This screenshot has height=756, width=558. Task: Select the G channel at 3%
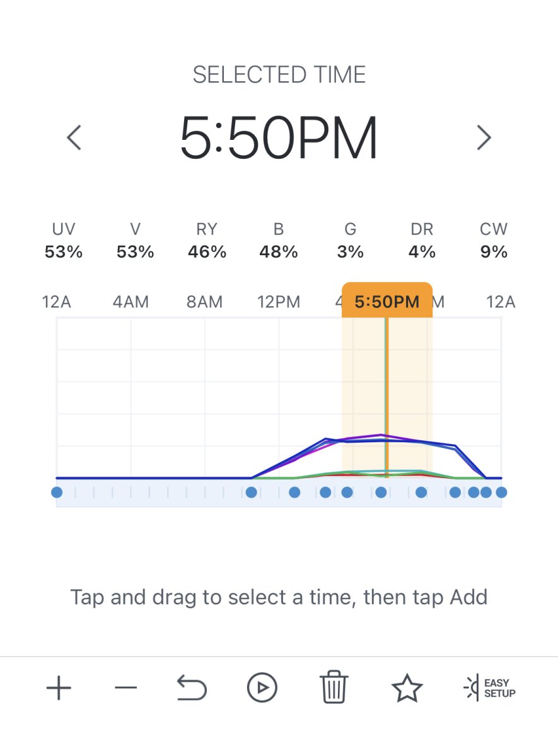tap(351, 241)
